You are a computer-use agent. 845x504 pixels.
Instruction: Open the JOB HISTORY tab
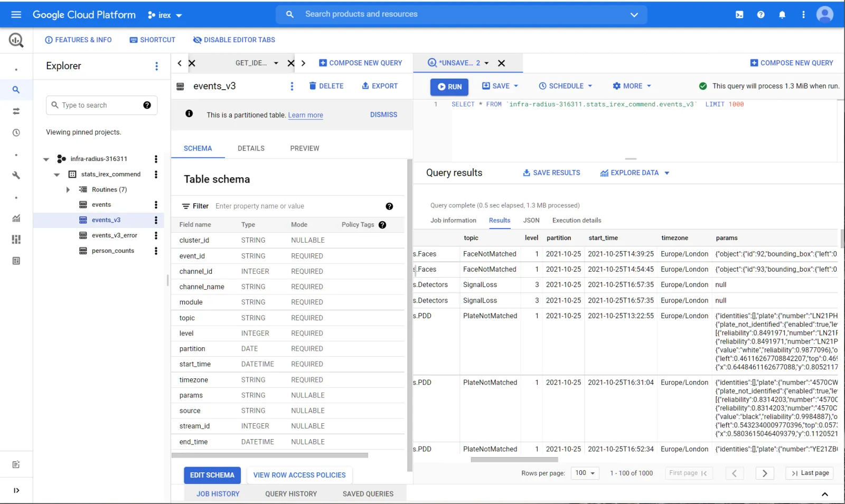click(x=218, y=494)
